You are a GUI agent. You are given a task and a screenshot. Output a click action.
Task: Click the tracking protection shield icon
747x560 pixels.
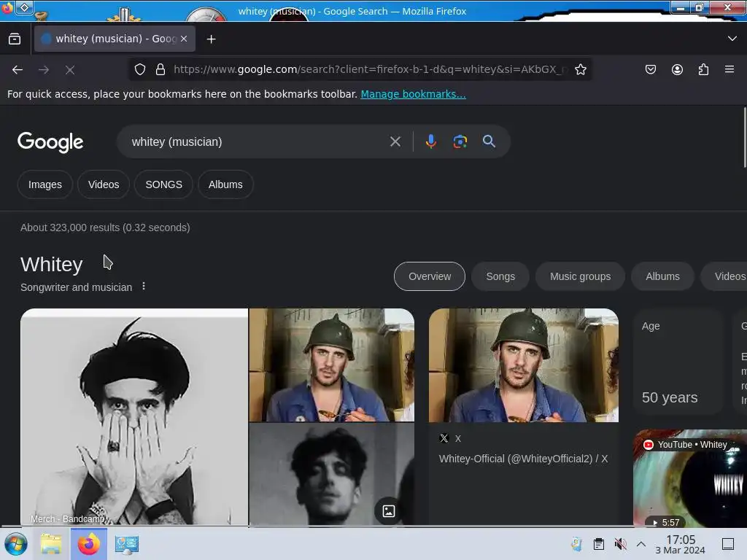(139, 69)
